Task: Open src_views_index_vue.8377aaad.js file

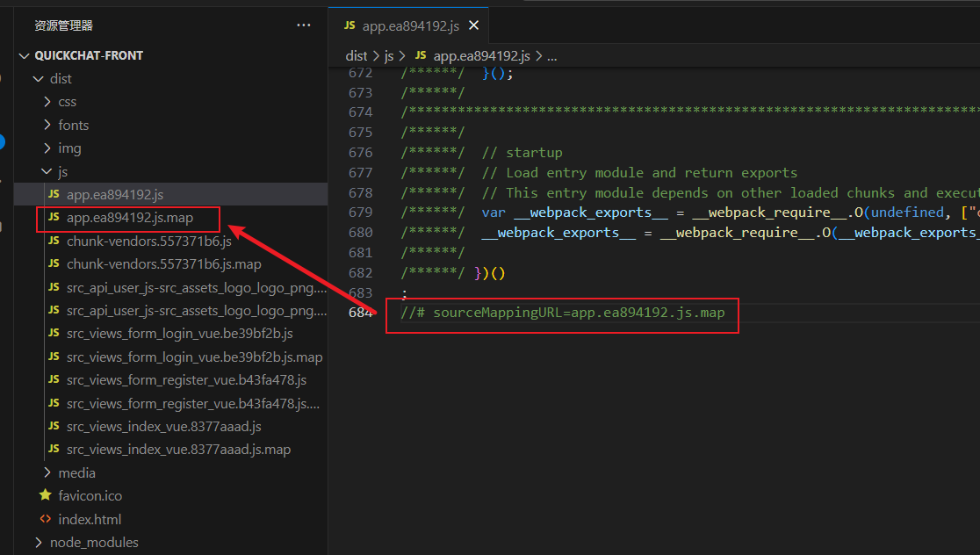Action: click(163, 426)
